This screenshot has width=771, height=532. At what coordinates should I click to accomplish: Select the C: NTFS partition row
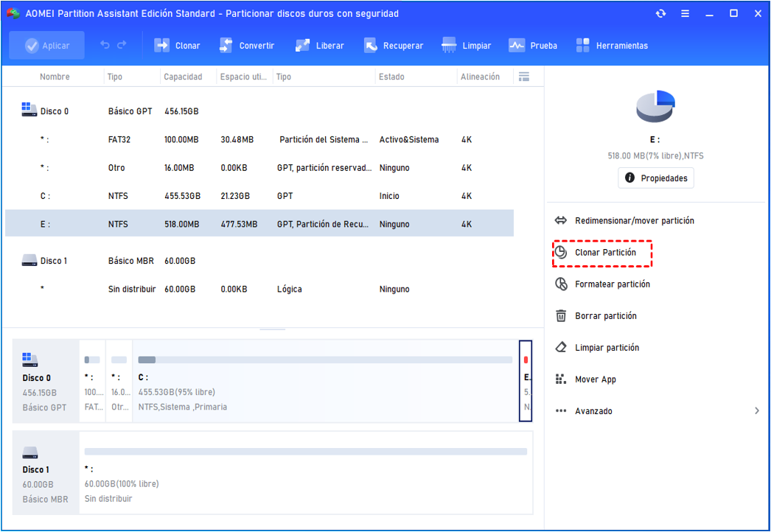(259, 196)
